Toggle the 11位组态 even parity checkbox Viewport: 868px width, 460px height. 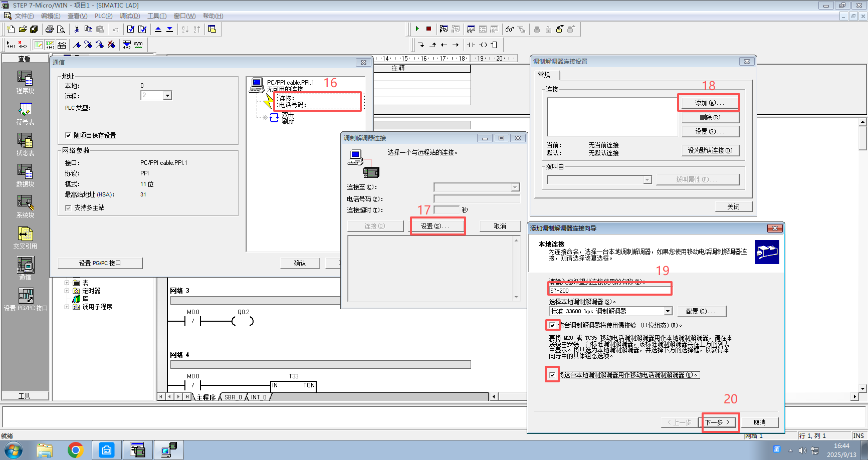552,325
